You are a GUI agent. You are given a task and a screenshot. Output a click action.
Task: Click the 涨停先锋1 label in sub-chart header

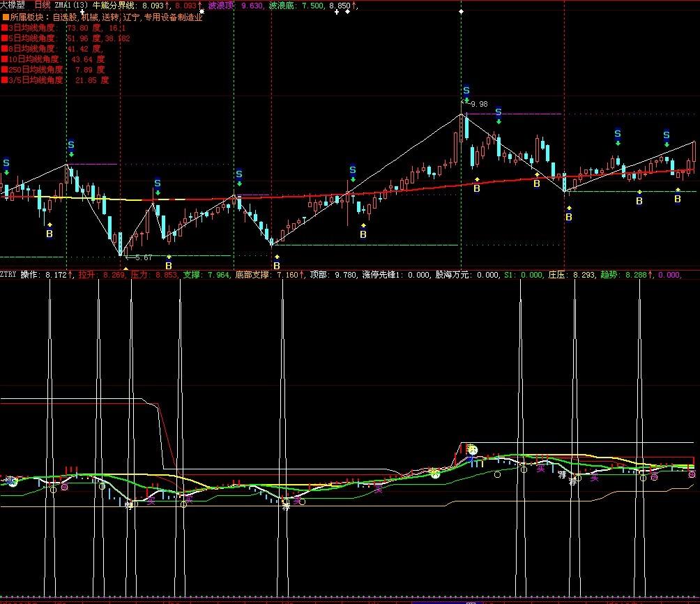383,275
